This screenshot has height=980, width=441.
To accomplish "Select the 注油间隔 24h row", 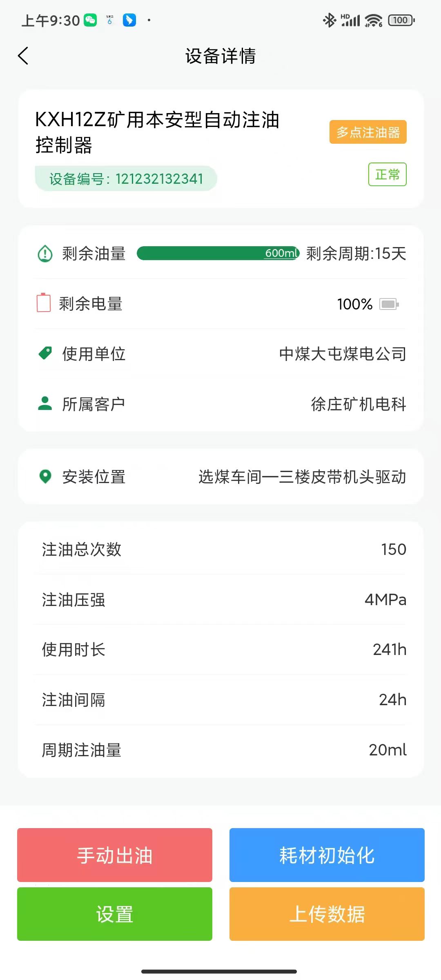I will click(220, 700).
